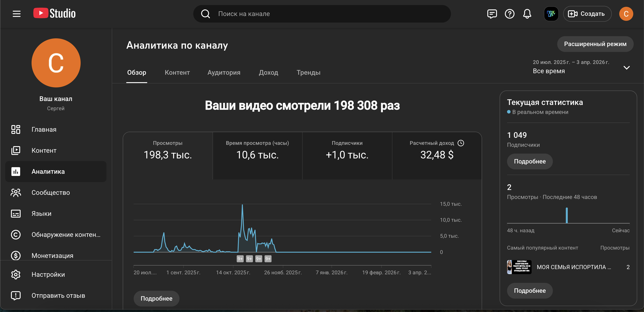Viewport: 644px width, 312px height.
Task: Click the Обнаружение контента copyright icon
Action: (x=16, y=234)
